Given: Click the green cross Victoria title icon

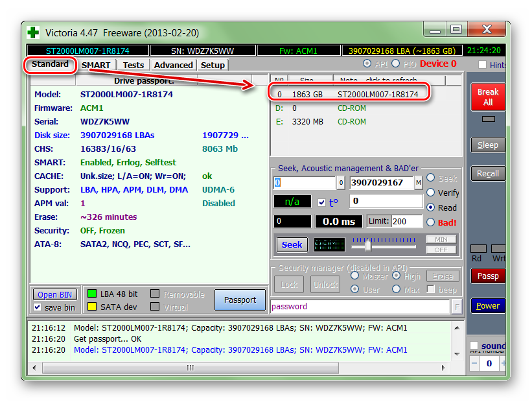Looking at the screenshot, I should coord(34,32).
